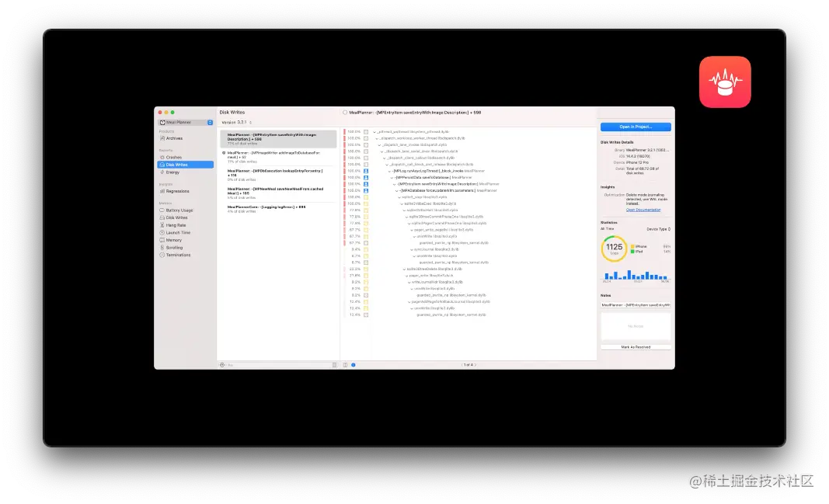The height and width of the screenshot is (504, 829).
Task: Click the Notes title field with MPEntryItem text
Action: [x=636, y=305]
